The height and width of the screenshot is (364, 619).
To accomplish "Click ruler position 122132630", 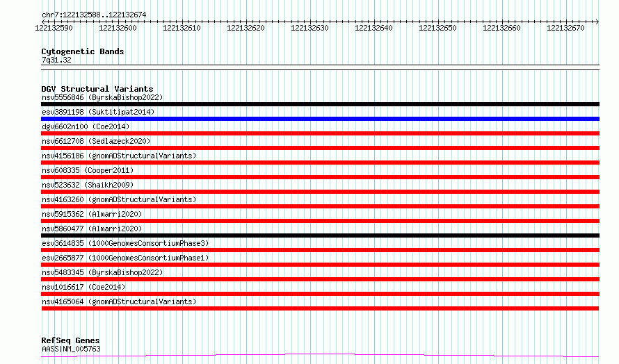I will (x=309, y=28).
